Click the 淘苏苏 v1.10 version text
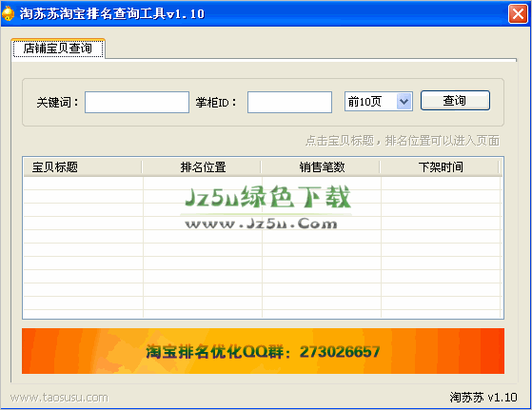This screenshot has height=410, width=532. [x=483, y=398]
